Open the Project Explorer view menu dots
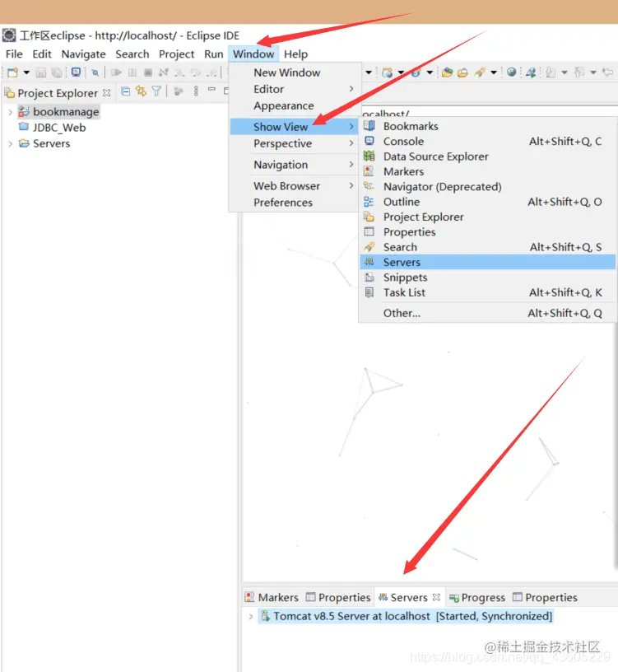Viewport: 618px width, 672px height. tap(196, 91)
